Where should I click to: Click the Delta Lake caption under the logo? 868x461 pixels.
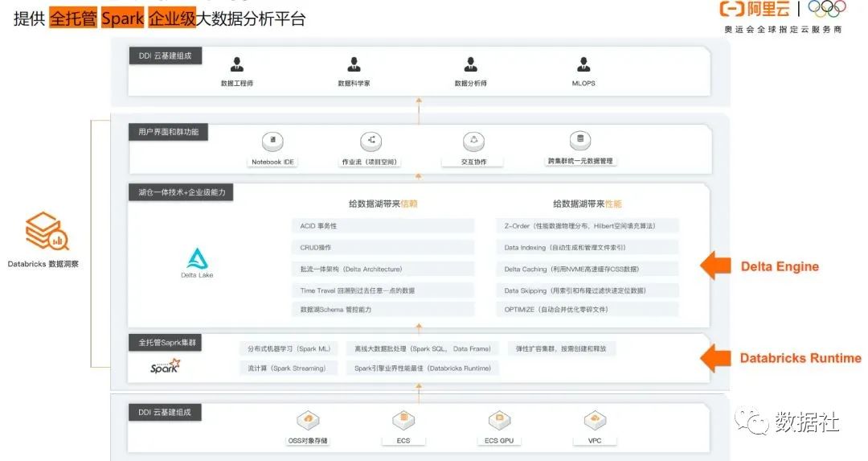coord(197,275)
